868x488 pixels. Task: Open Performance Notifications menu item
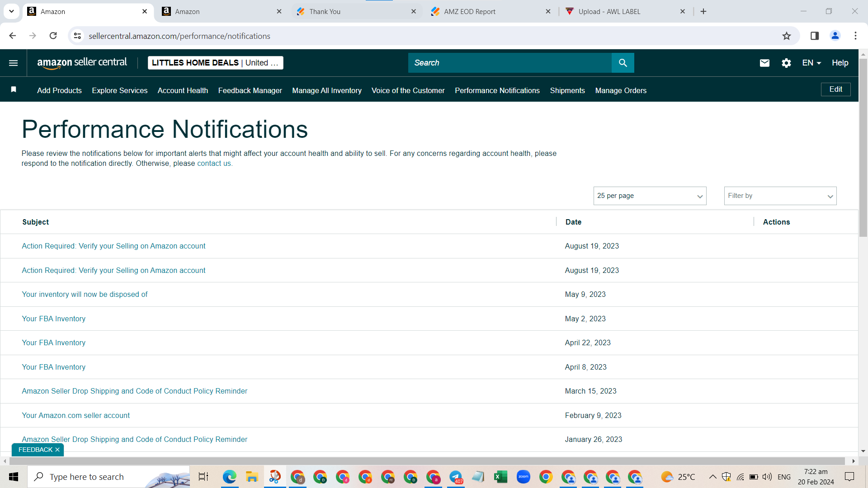[497, 90]
